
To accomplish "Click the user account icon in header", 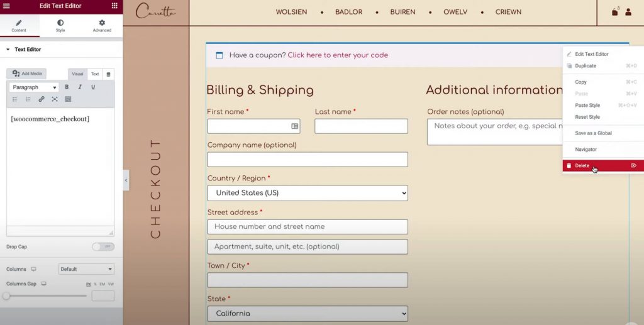I will point(628,12).
